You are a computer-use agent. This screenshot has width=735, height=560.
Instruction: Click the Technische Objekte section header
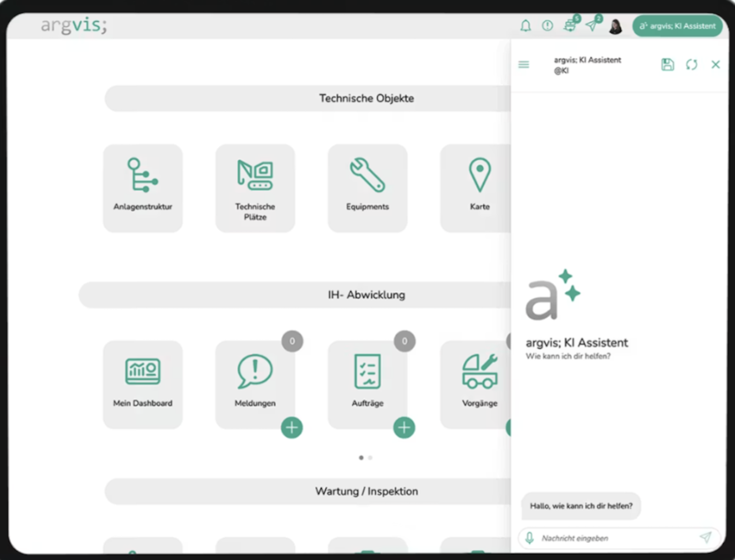point(308,98)
